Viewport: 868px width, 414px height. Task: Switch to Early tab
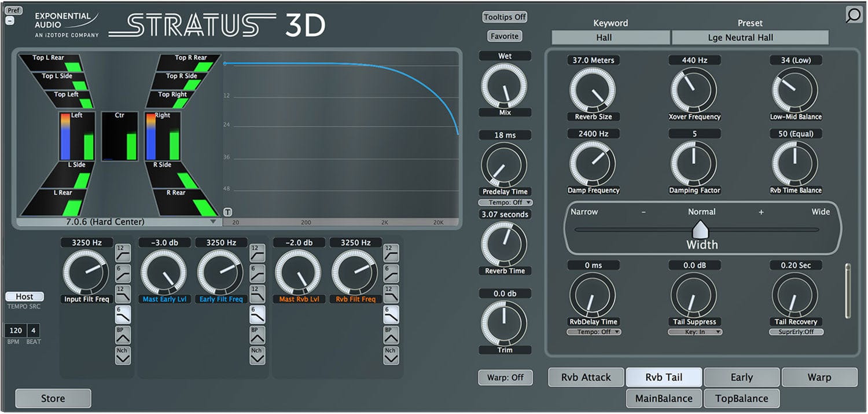pyautogui.click(x=742, y=378)
